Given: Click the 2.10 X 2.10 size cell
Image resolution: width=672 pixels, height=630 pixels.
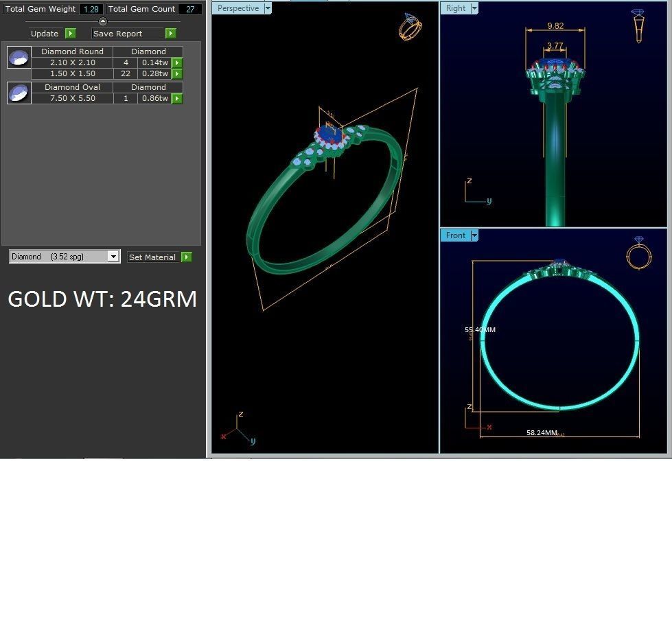Looking at the screenshot, I should click(x=73, y=62).
